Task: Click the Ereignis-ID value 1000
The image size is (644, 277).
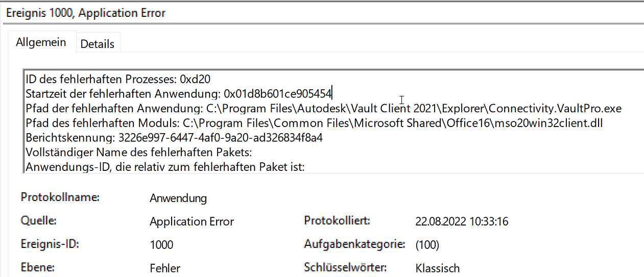Action: (161, 245)
